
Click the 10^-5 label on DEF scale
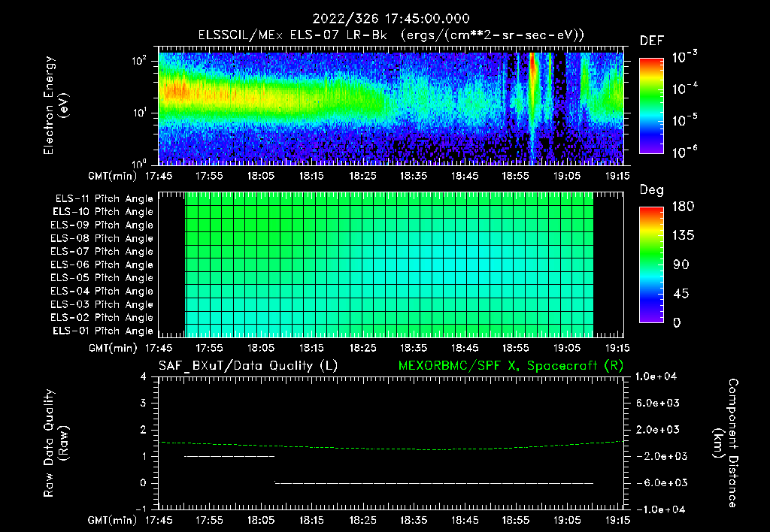tap(684, 119)
